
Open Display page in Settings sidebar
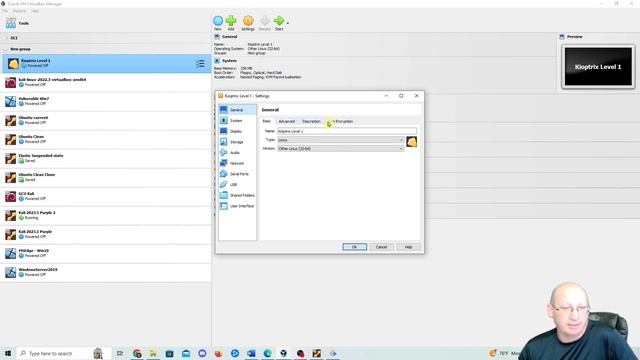click(x=237, y=131)
